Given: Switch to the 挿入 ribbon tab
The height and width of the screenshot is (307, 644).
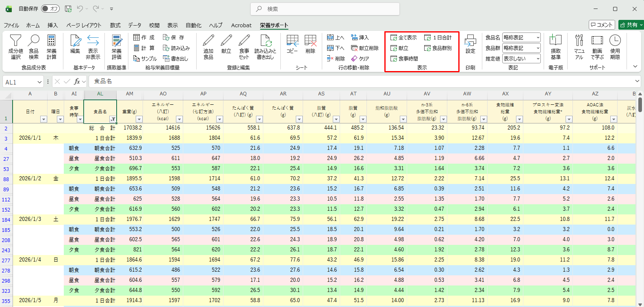Looking at the screenshot, I should [x=52, y=25].
